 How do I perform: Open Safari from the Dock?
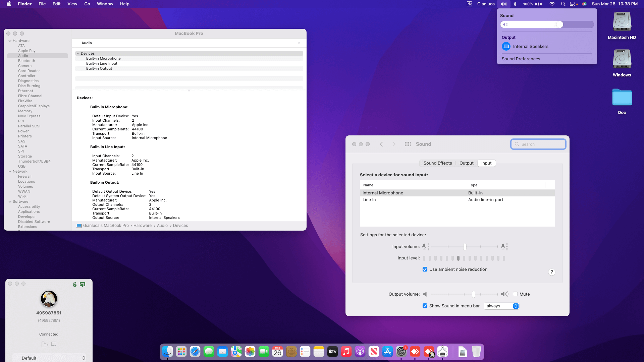(x=195, y=352)
